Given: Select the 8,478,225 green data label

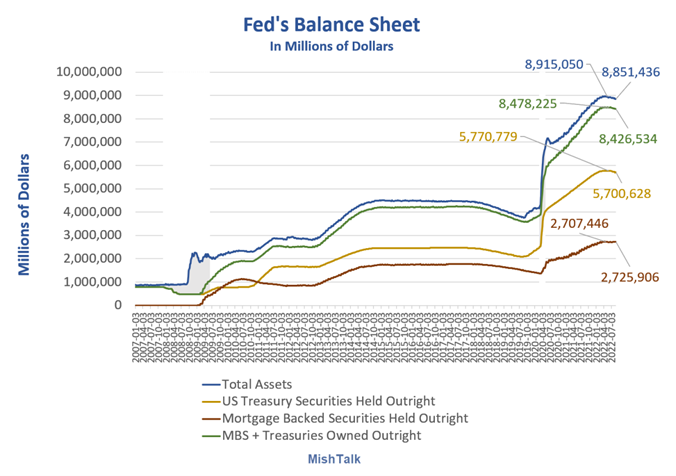Looking at the screenshot, I should click(528, 104).
